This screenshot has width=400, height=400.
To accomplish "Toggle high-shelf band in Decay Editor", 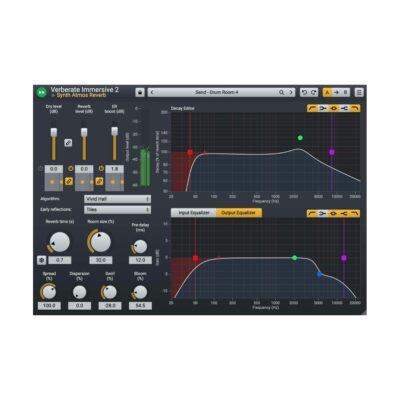I will (344, 108).
